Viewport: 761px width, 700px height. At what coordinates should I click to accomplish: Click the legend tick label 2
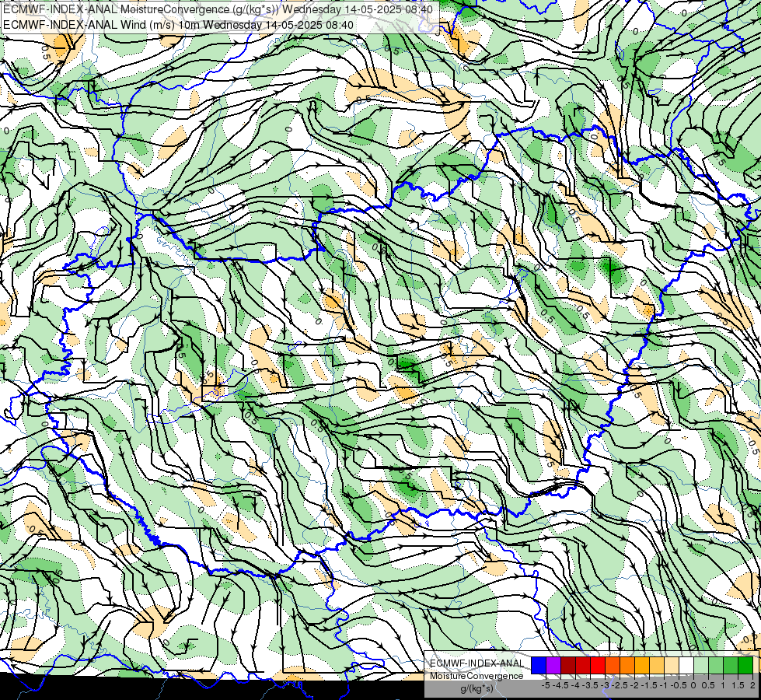tap(752, 685)
